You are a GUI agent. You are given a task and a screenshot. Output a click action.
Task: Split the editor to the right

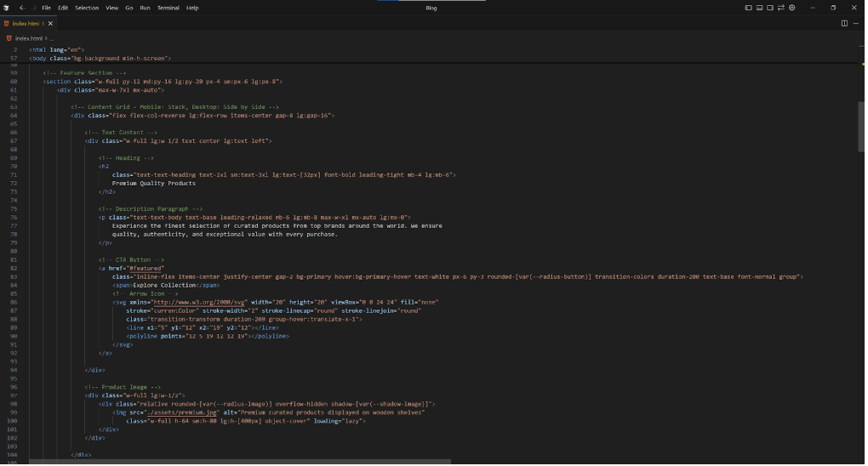pos(844,23)
